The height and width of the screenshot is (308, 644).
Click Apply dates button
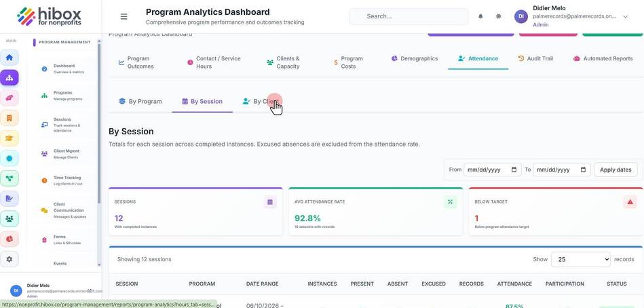coord(615,170)
